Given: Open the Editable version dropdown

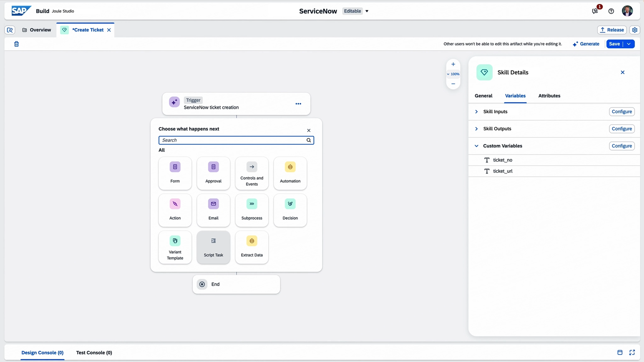Looking at the screenshot, I should (x=367, y=11).
